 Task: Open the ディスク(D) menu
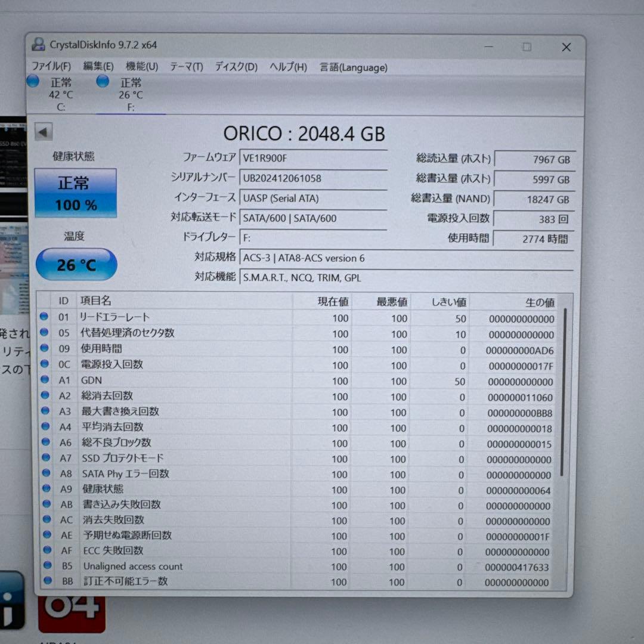click(236, 67)
